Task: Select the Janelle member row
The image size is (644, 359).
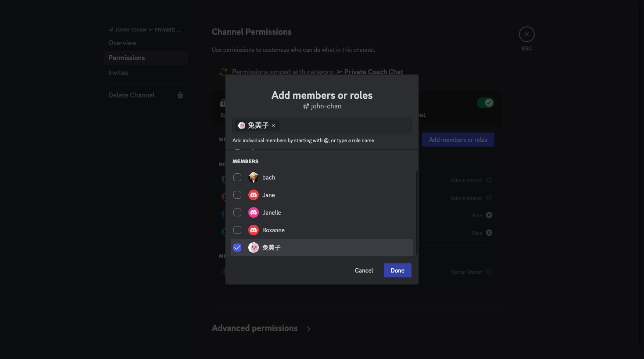Action: pyautogui.click(x=322, y=212)
